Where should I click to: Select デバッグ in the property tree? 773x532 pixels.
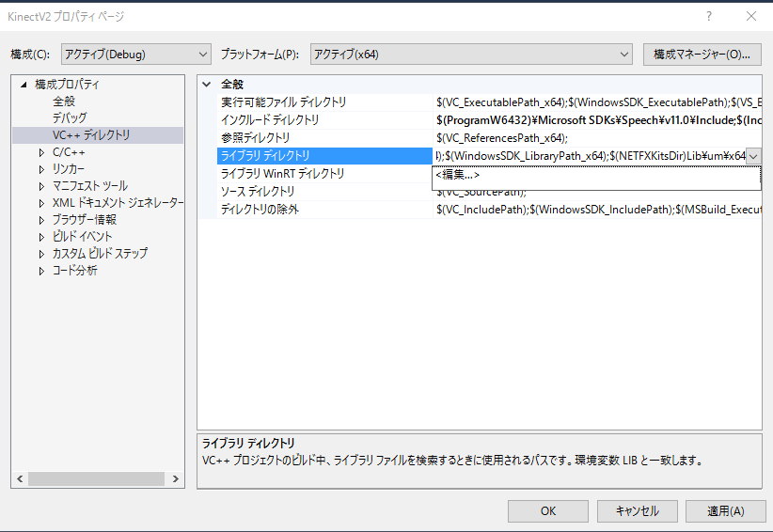point(70,118)
